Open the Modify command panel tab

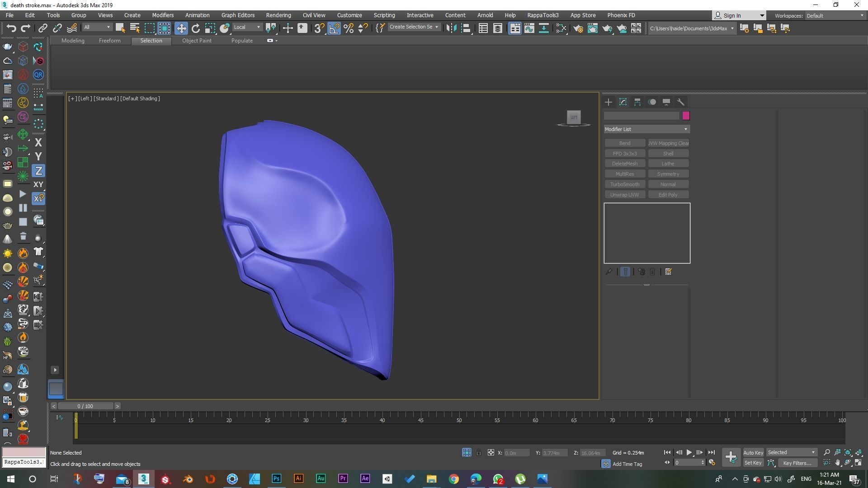pos(623,102)
